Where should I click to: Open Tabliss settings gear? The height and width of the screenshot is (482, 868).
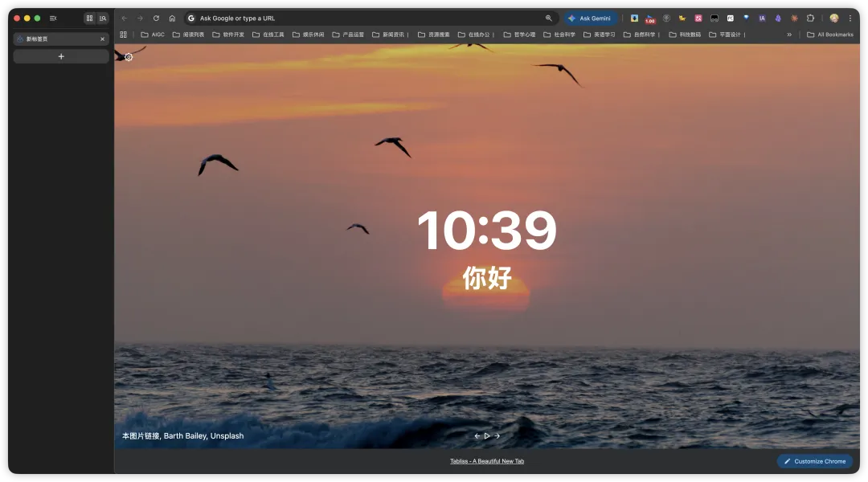pyautogui.click(x=129, y=57)
